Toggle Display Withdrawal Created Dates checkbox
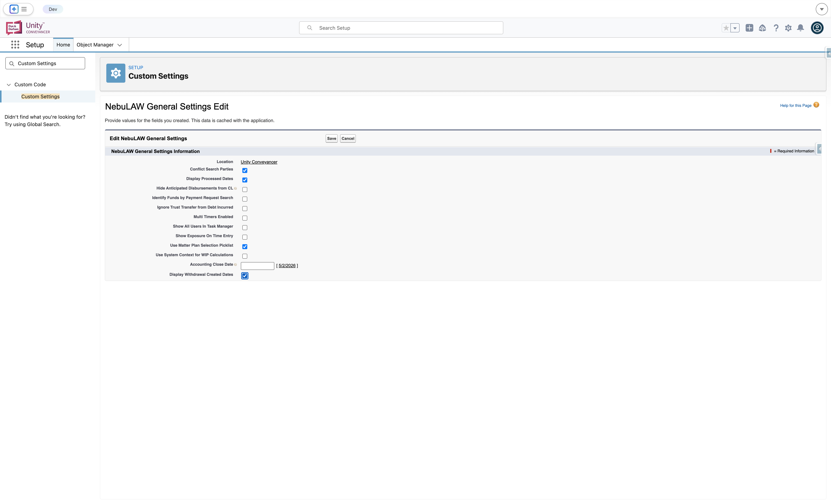The height and width of the screenshot is (504, 831). tap(245, 276)
